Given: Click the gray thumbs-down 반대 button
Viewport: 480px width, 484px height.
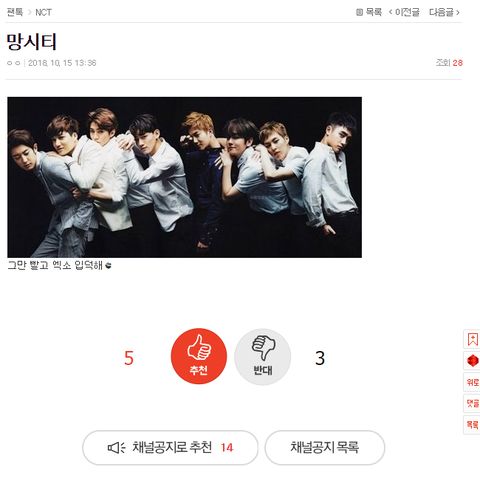Looking at the screenshot, I should coord(263,357).
